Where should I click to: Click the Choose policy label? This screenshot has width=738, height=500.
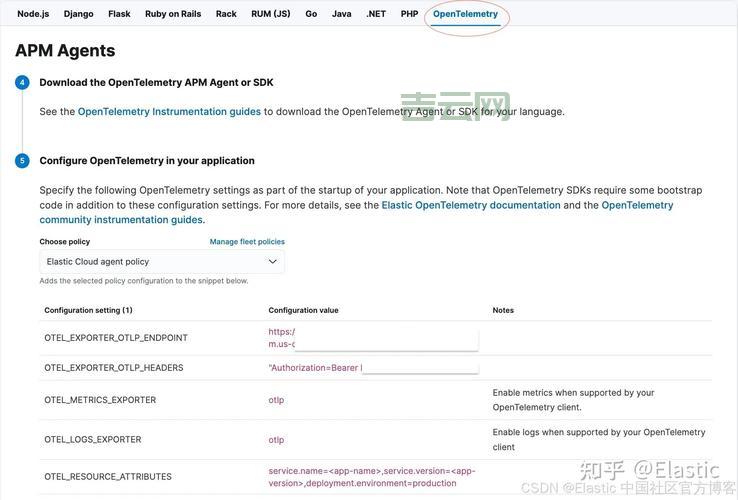(65, 242)
